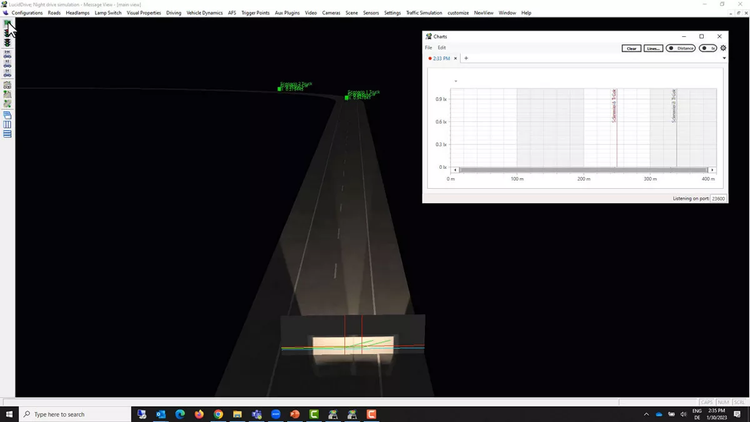Select the second car headlamp icon in left toolbar
This screenshot has height=422, width=750.
click(x=7, y=65)
